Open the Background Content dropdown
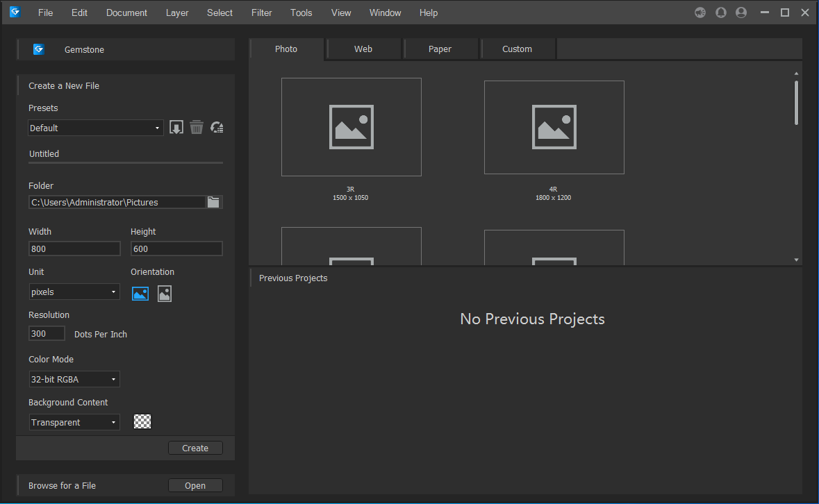The width and height of the screenshot is (819, 504). [x=74, y=422]
